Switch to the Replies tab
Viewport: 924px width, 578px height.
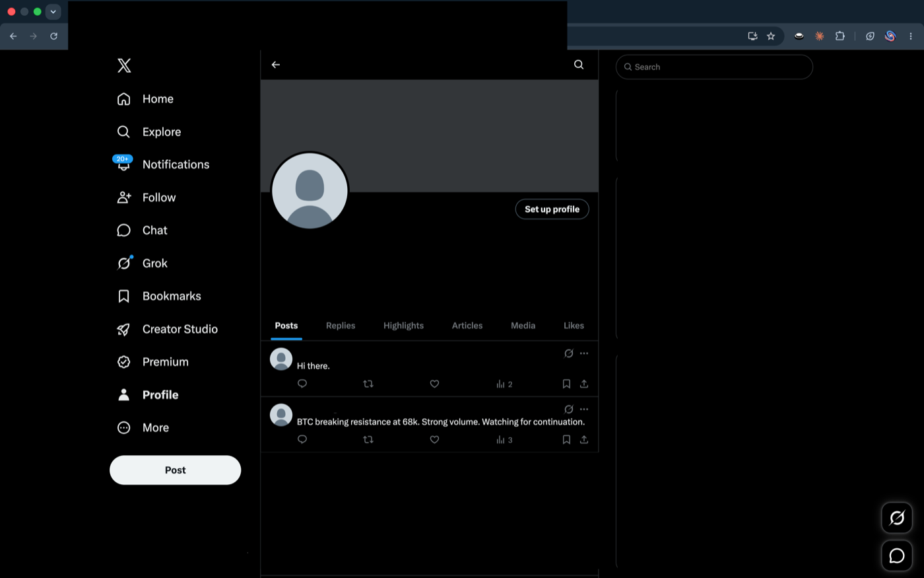[341, 326]
